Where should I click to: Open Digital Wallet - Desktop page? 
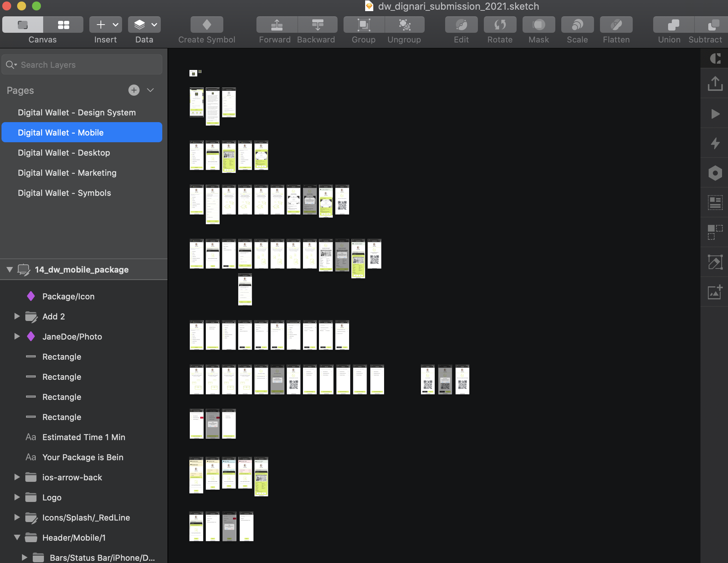tap(64, 153)
